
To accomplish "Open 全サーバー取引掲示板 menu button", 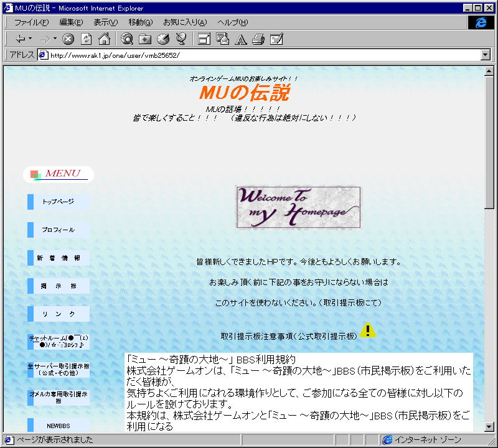I will [x=59, y=370].
